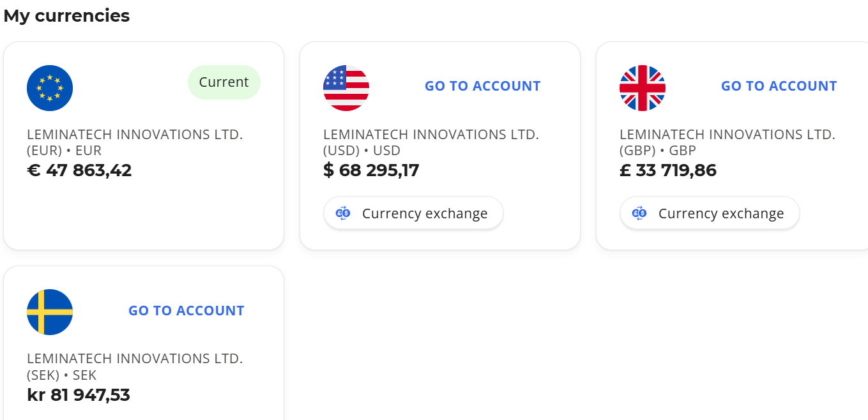Select the £ 33 719,86 balance
The height and width of the screenshot is (420, 868).
(x=667, y=170)
